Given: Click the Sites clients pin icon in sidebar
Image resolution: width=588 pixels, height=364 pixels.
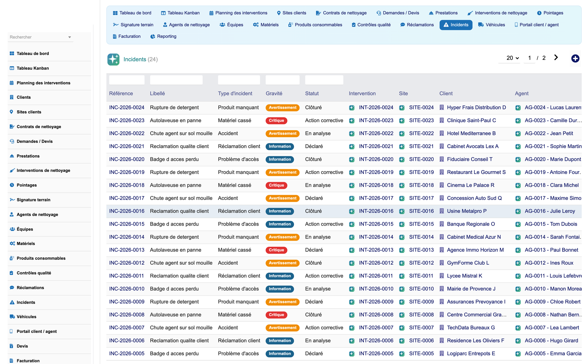Looking at the screenshot, I should 11,112.
